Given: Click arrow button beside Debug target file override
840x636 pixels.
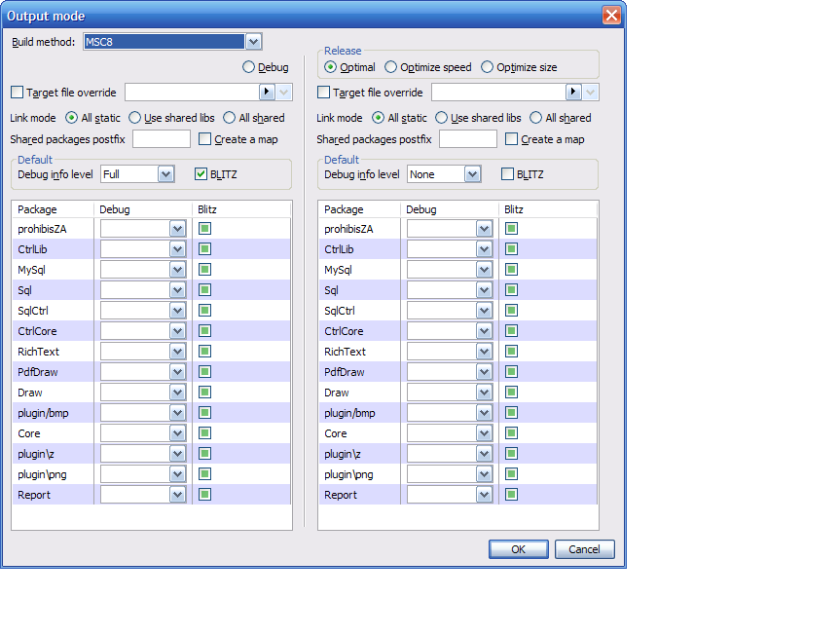Looking at the screenshot, I should 267,93.
